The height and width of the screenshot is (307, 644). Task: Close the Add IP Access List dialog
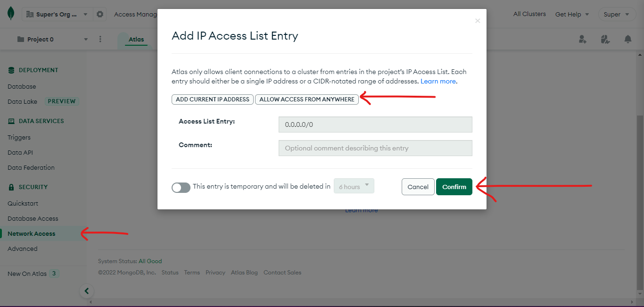coord(478,21)
